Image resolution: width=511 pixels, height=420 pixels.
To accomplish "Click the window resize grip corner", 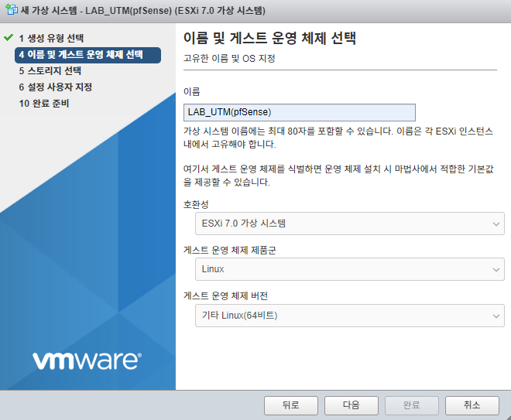I will point(508,417).
